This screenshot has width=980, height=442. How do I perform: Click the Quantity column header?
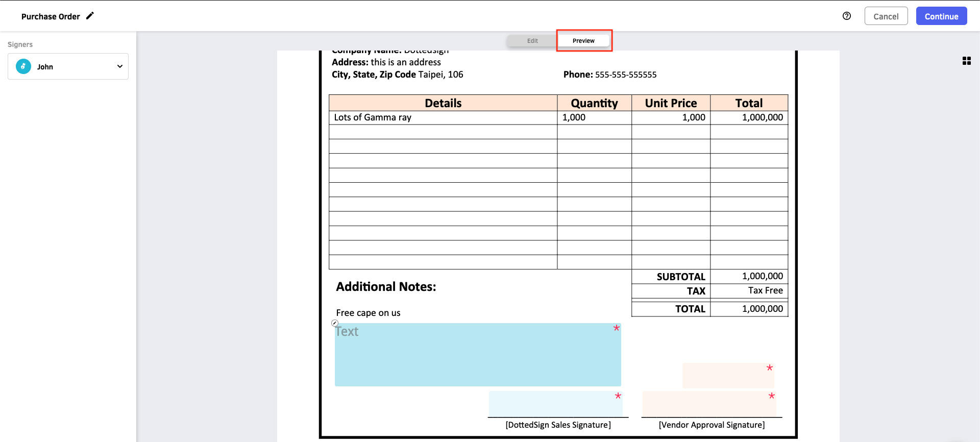[594, 103]
